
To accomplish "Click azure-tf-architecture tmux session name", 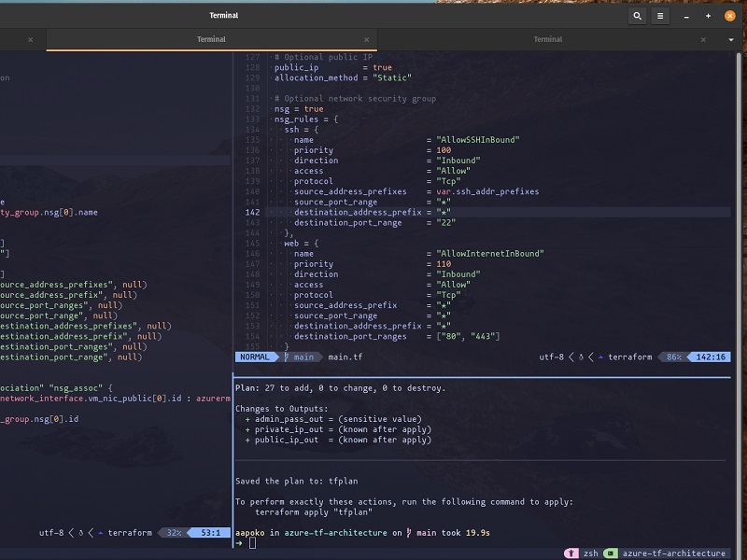I will (673, 553).
